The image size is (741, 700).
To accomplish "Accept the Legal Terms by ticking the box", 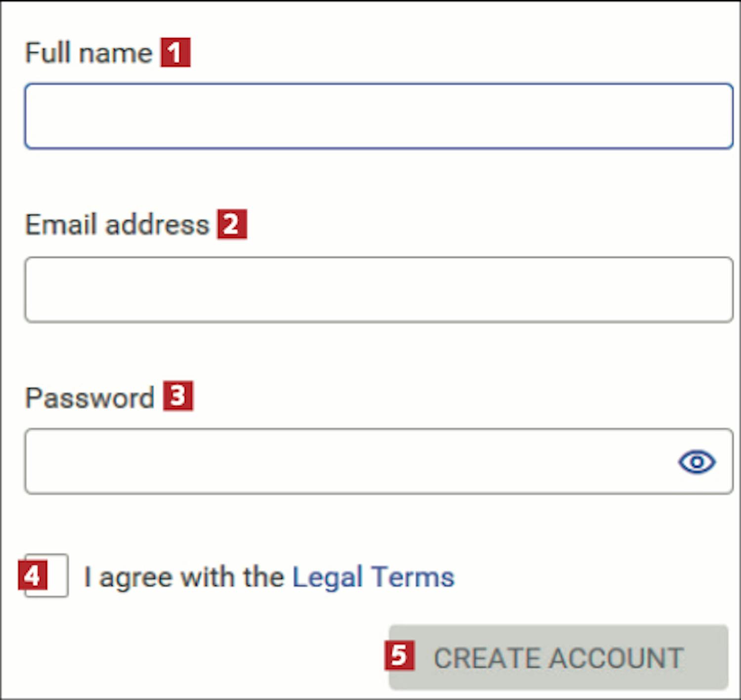I will (57, 576).
